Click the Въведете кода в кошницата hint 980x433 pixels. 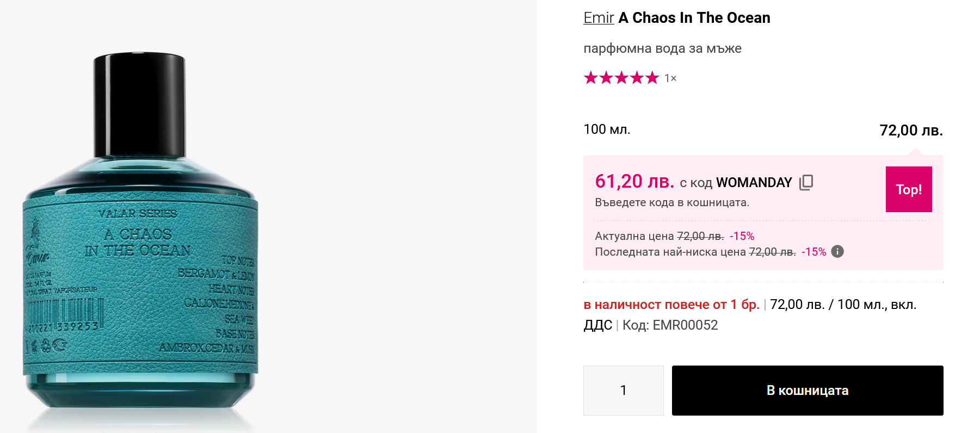click(672, 202)
